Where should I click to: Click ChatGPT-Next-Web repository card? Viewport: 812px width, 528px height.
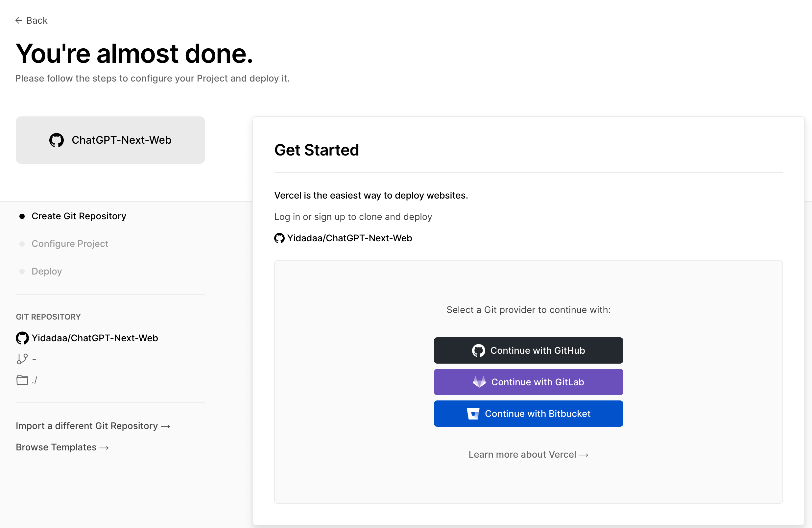click(110, 140)
